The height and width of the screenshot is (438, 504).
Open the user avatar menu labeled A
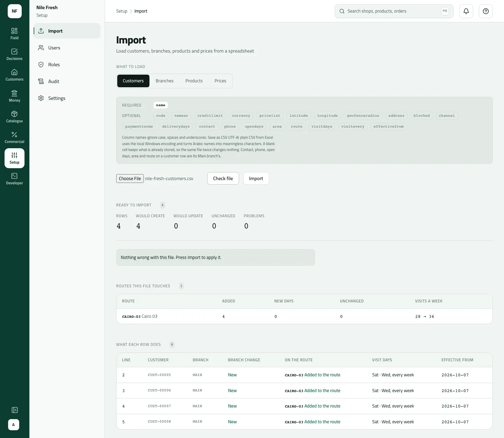pos(14,425)
